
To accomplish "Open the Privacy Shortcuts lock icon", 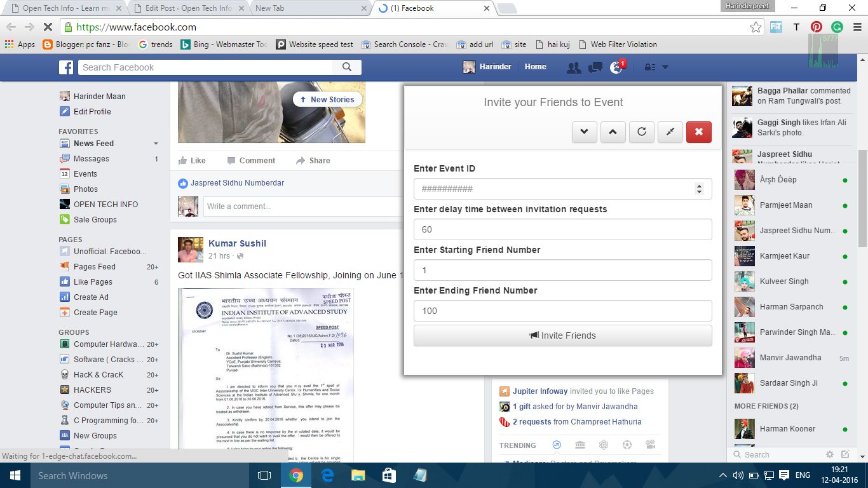I will (x=649, y=67).
